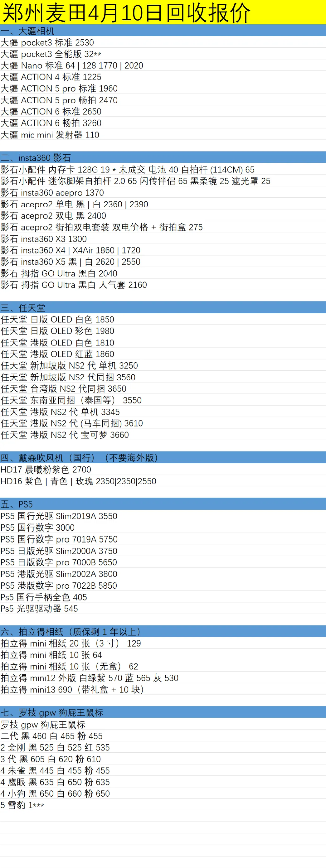Image resolution: width=326 pixels, height=868 pixels.
Task: Select section header 五、PS5
Action: point(163,504)
